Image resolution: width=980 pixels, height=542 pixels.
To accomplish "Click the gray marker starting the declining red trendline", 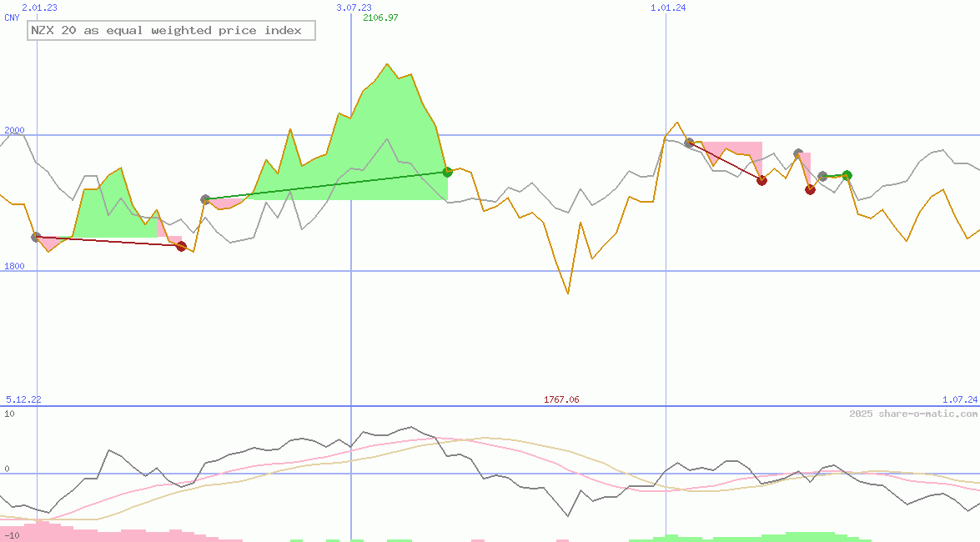I will (x=689, y=143).
